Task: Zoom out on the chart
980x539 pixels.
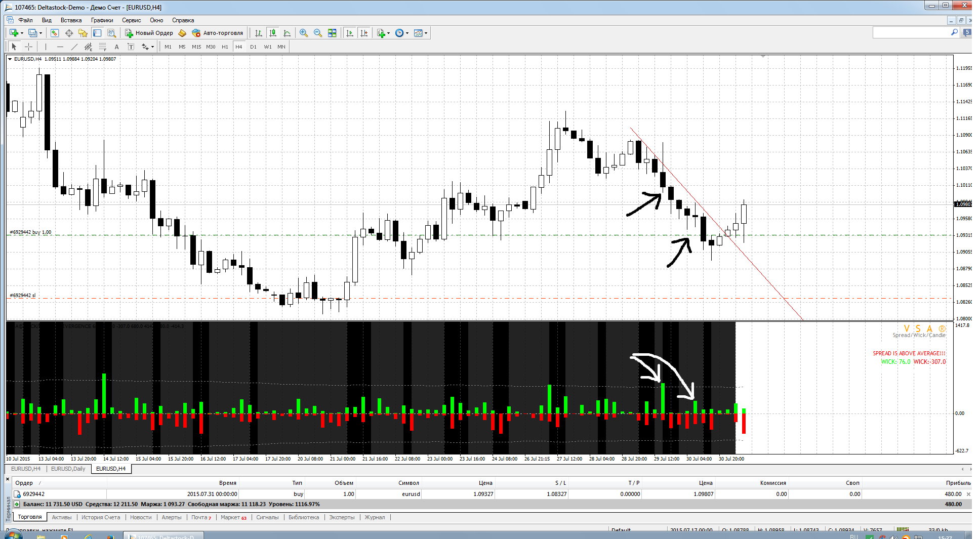Action: pos(318,33)
